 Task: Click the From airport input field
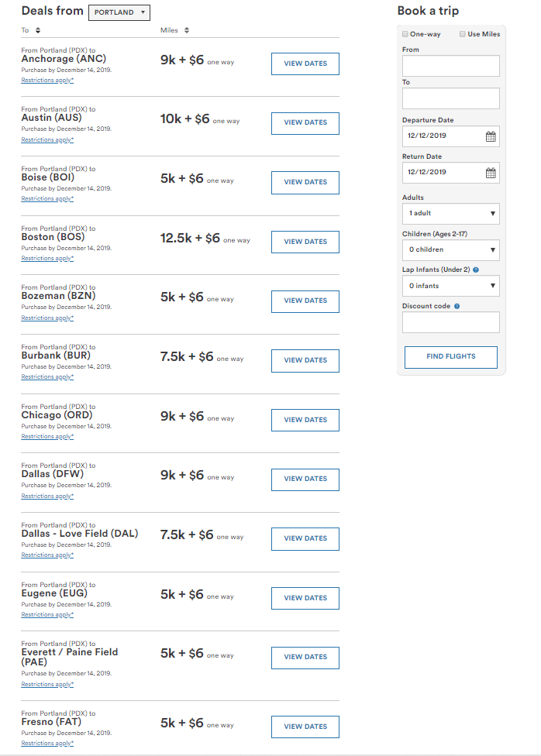(x=450, y=66)
